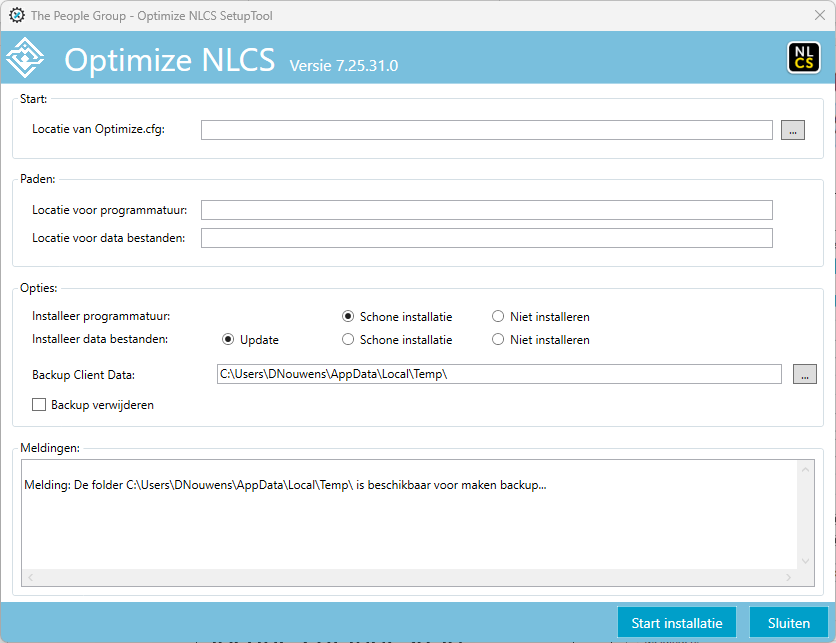Click the Meldingen scroll up arrow
This screenshot has height=643, width=836.
805,470
